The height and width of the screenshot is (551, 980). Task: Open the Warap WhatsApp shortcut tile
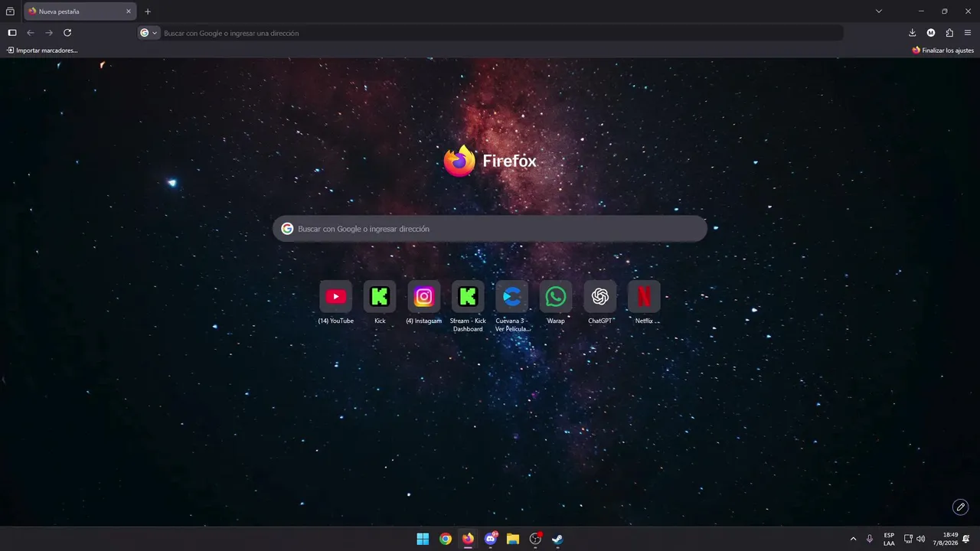[x=556, y=297]
